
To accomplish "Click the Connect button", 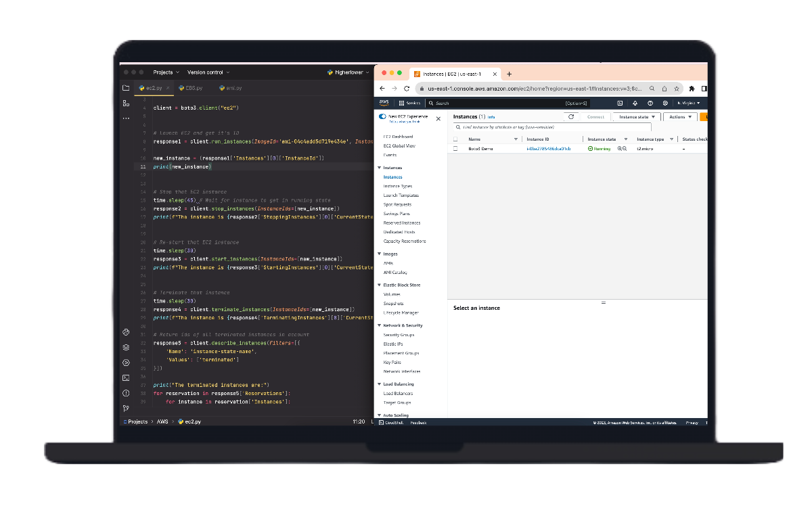I will 595,117.
